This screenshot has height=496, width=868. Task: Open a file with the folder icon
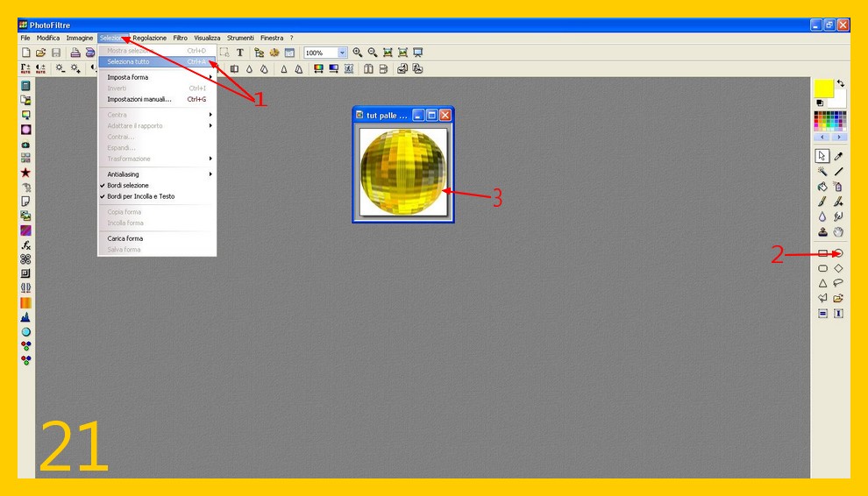coord(40,53)
